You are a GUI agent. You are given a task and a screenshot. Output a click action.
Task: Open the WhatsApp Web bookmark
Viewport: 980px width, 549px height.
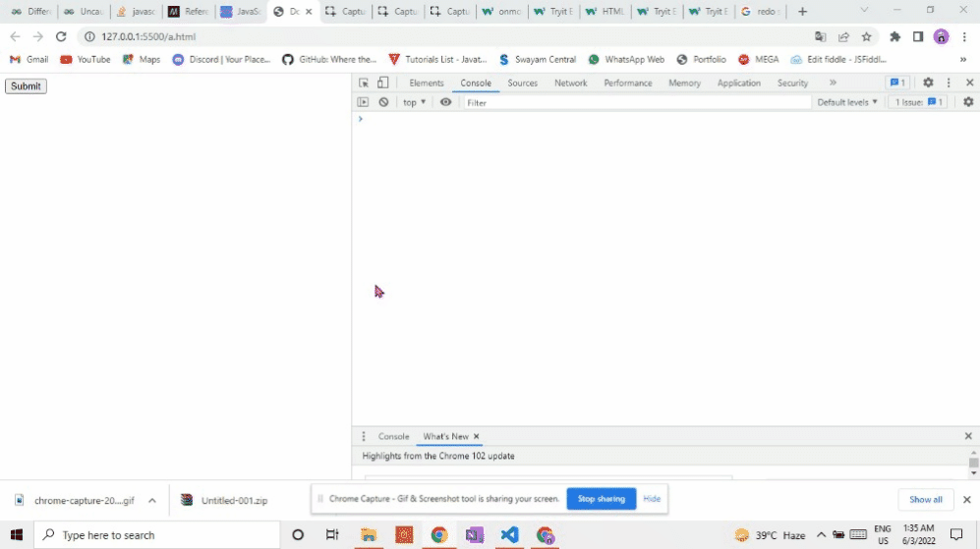(626, 59)
